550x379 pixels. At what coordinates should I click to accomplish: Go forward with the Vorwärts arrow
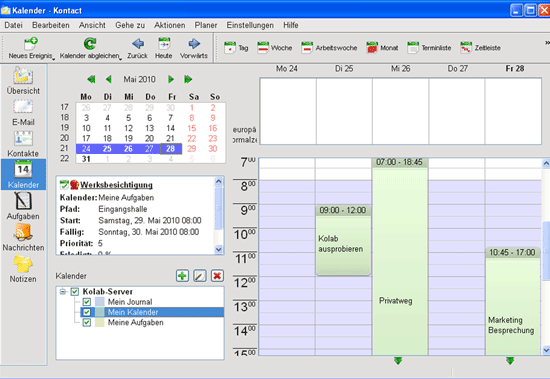(x=194, y=48)
